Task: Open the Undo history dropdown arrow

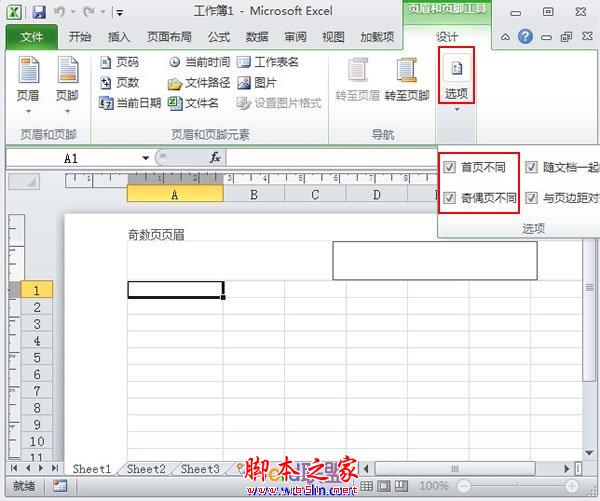Action: pyautogui.click(x=73, y=13)
